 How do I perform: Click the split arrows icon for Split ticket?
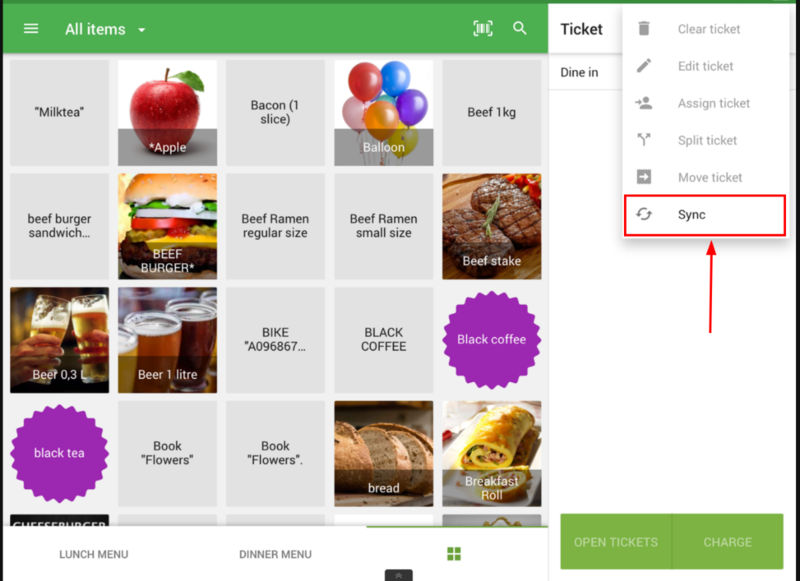click(644, 140)
